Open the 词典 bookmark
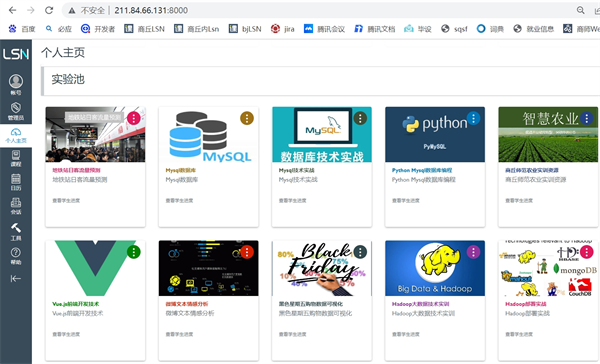600x364 pixels. pyautogui.click(x=490, y=29)
